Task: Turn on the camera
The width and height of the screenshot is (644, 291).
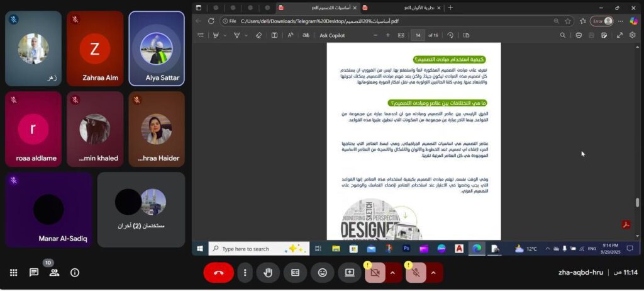Action: click(375, 273)
